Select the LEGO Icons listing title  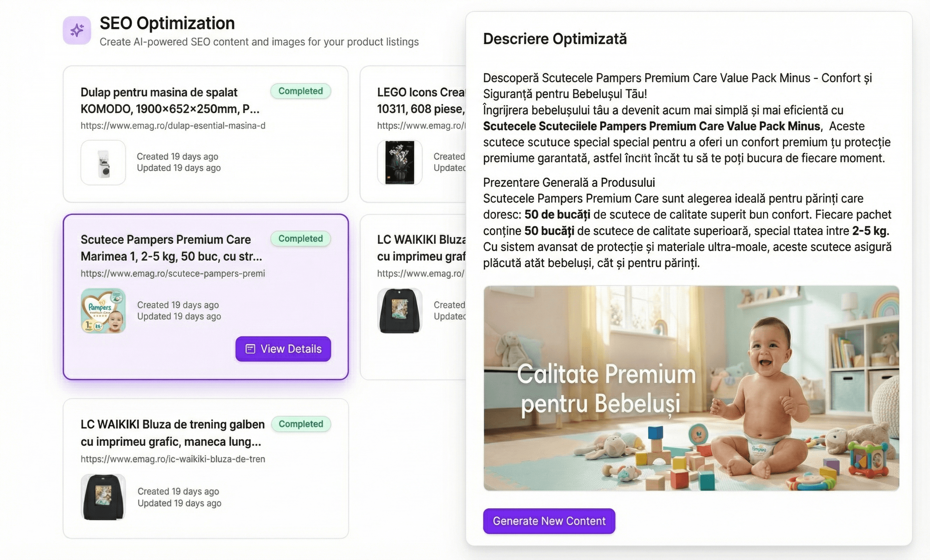[421, 100]
